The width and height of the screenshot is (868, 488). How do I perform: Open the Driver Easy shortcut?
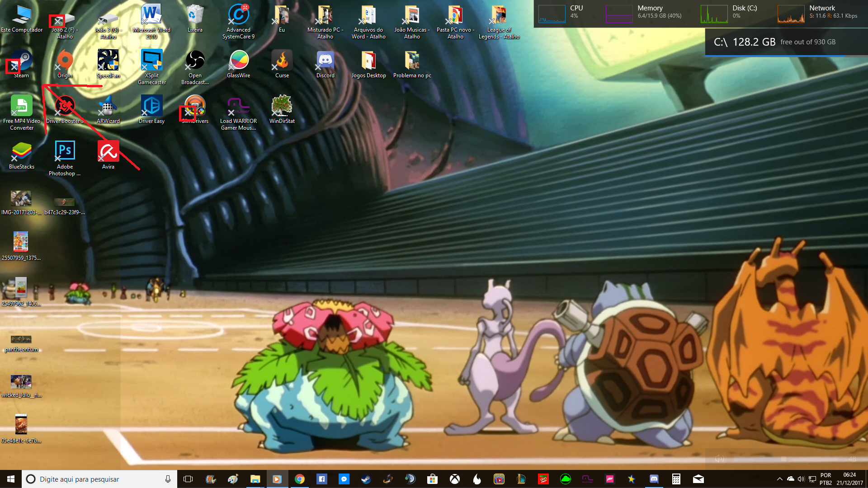pos(151,110)
